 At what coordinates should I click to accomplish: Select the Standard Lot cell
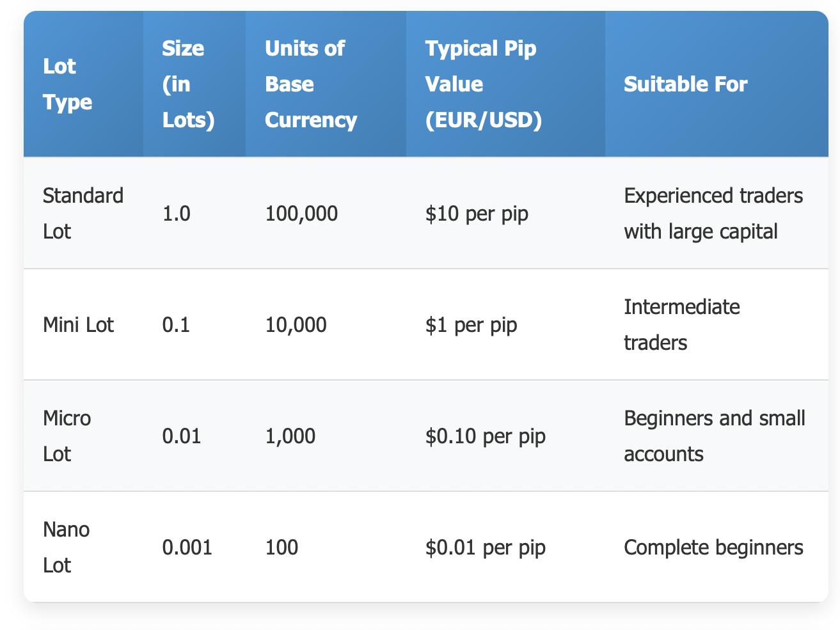pyautogui.click(x=83, y=213)
